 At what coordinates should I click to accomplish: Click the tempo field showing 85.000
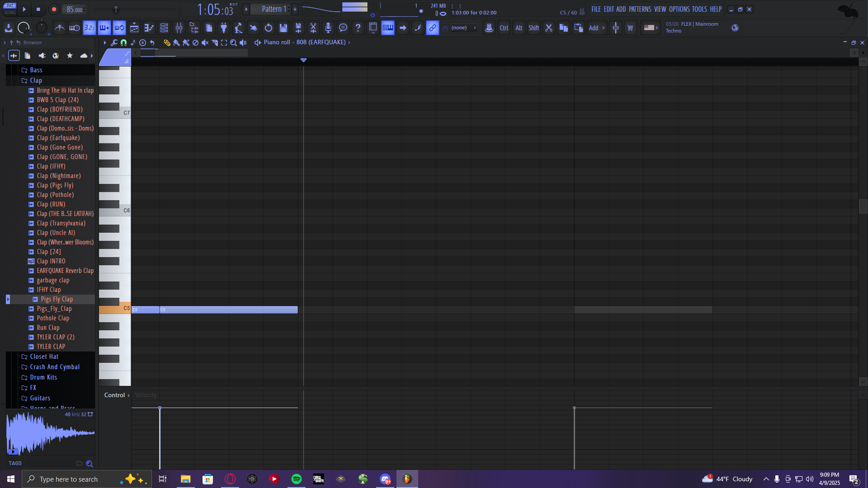[75, 9]
